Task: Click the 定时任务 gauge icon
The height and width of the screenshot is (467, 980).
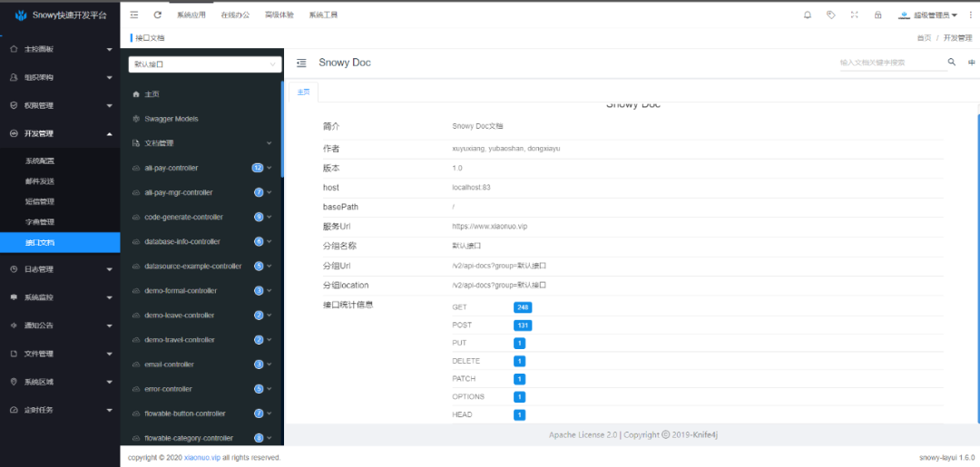Action: pyautogui.click(x=14, y=410)
